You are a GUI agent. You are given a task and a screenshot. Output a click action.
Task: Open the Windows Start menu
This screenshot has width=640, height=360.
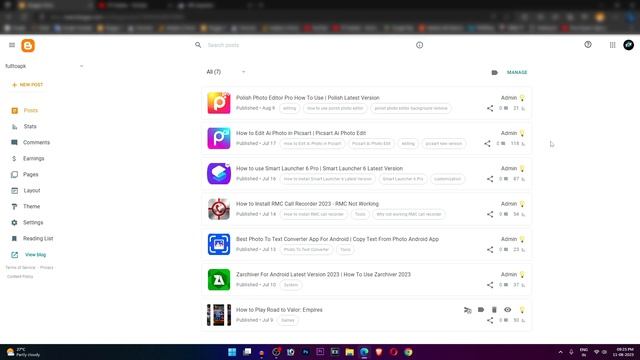point(232,352)
